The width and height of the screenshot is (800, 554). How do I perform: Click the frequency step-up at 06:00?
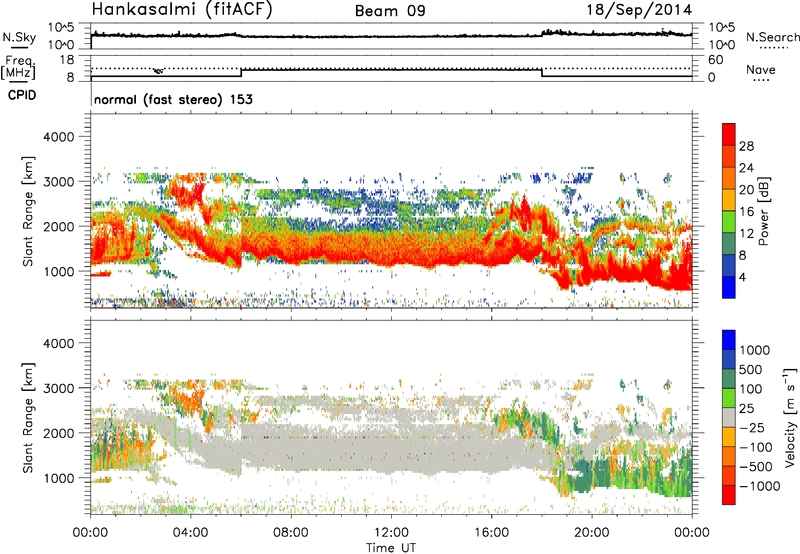[241, 73]
